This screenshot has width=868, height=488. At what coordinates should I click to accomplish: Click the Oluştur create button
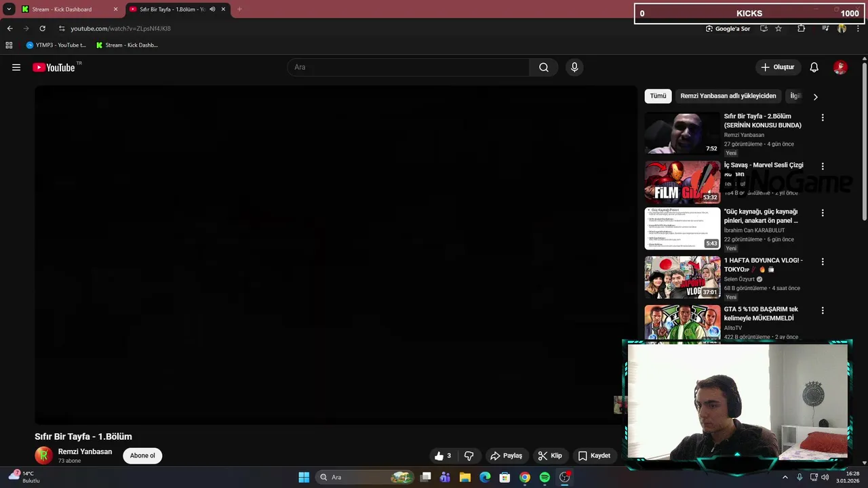[x=777, y=67]
